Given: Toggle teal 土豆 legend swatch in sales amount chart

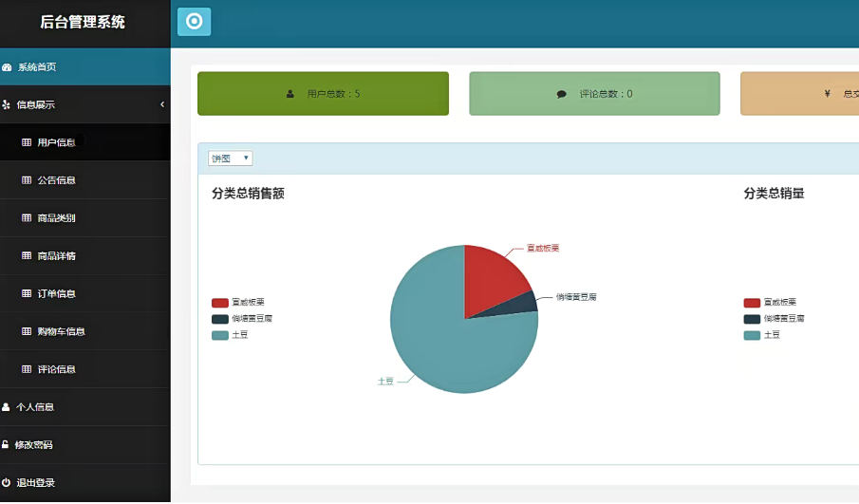Looking at the screenshot, I should click(x=219, y=335).
